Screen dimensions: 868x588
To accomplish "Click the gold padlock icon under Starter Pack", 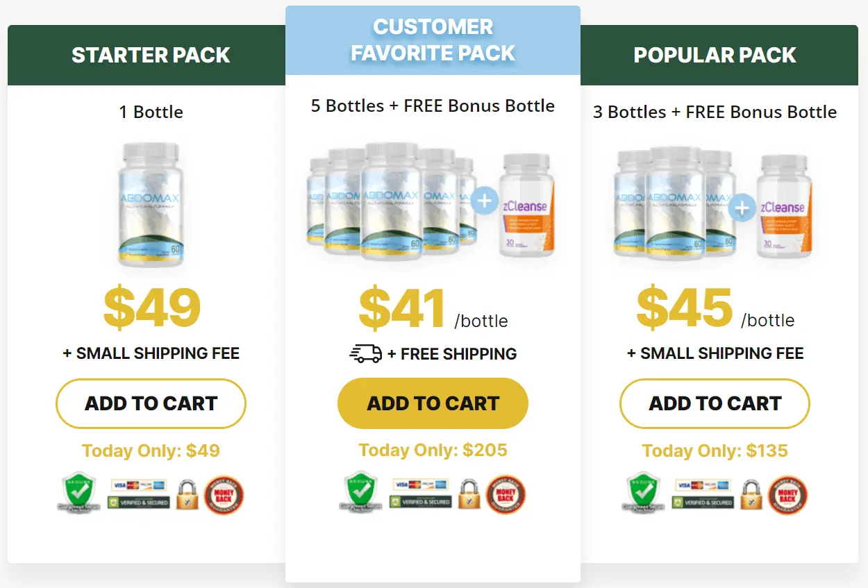I will pos(186,493).
